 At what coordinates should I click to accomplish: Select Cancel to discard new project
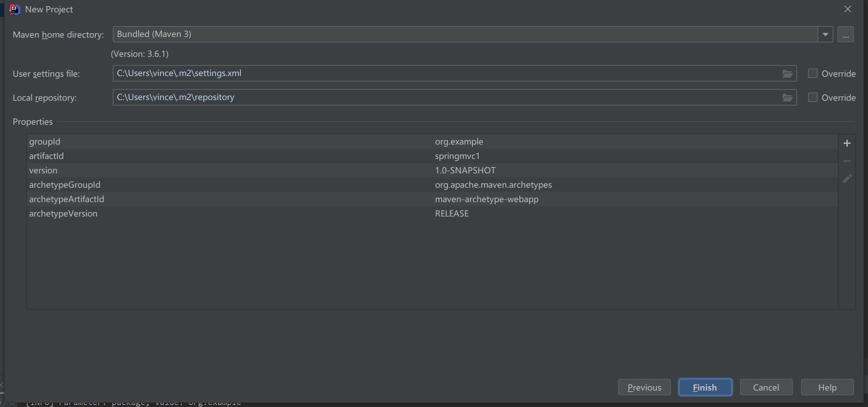coord(766,387)
